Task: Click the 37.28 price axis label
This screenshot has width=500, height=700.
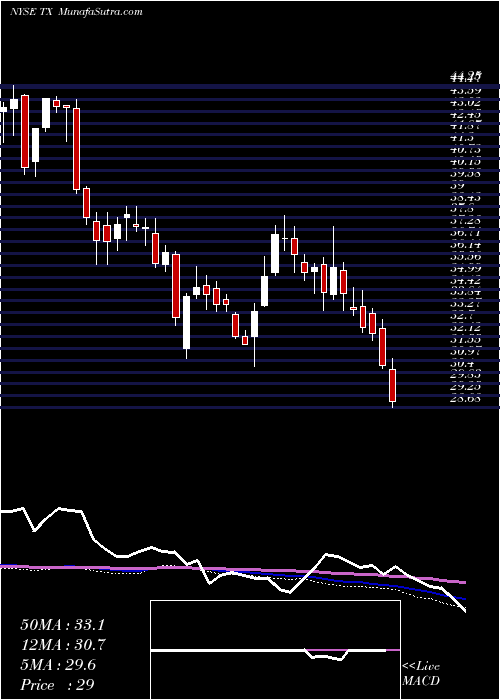Action: [x=466, y=221]
